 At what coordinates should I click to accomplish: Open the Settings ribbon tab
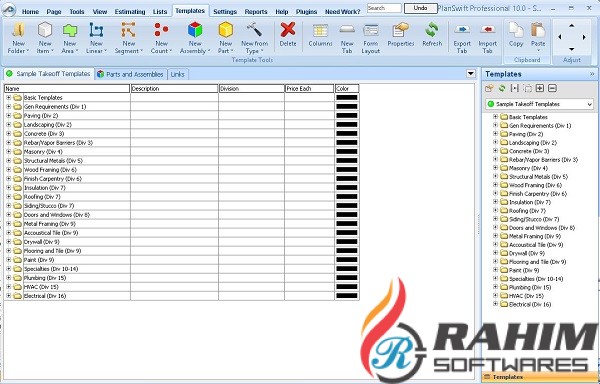click(x=225, y=11)
